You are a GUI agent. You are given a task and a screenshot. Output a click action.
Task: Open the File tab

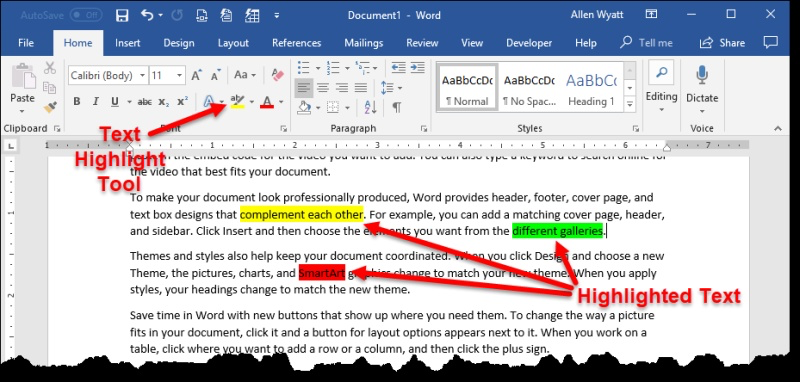pyautogui.click(x=26, y=43)
